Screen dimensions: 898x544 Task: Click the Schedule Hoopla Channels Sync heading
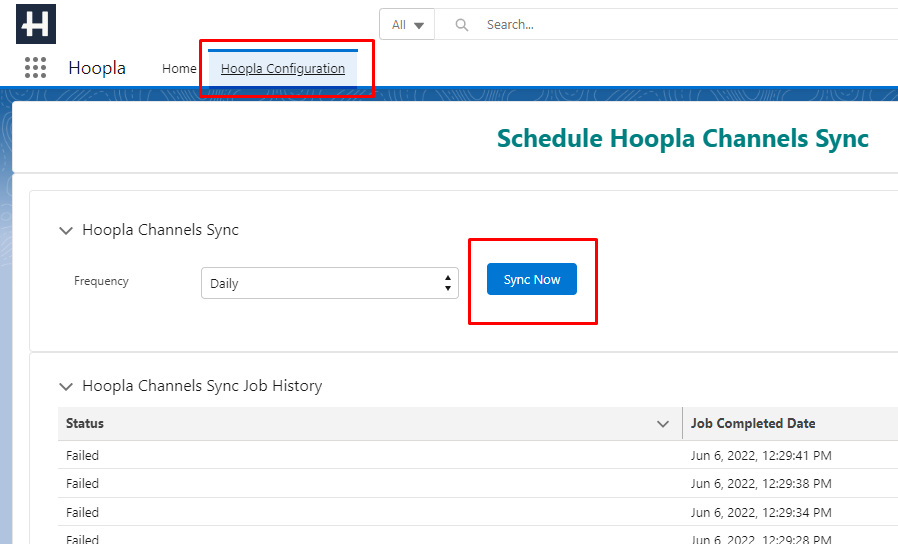683,139
